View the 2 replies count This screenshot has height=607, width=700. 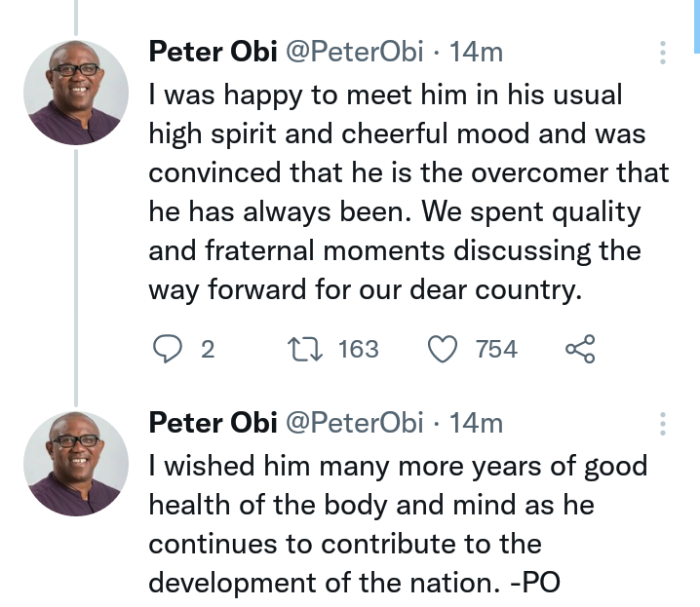(x=208, y=349)
